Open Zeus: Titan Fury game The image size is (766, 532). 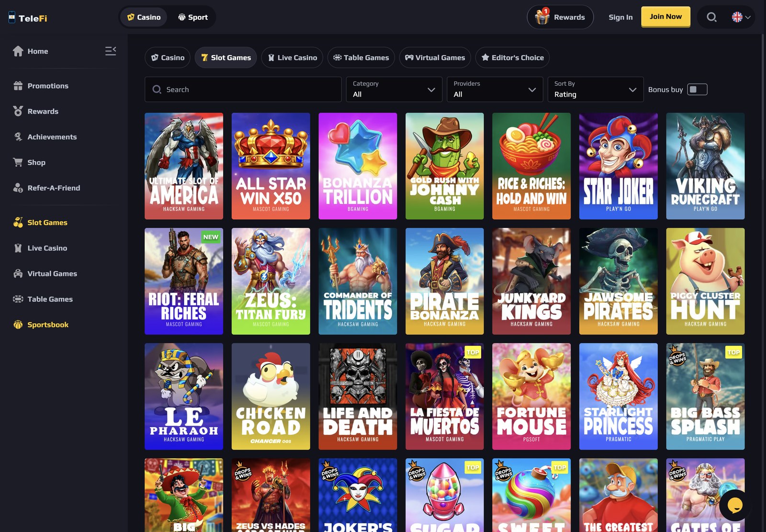pos(271,281)
